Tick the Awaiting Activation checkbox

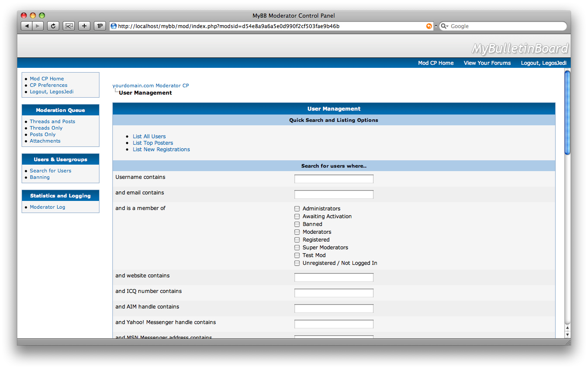297,216
